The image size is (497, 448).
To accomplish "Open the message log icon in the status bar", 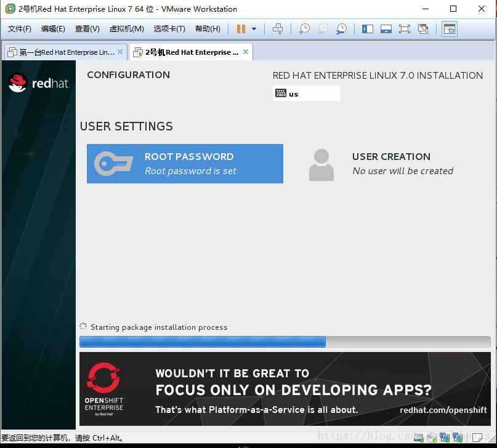I will click(x=477, y=438).
